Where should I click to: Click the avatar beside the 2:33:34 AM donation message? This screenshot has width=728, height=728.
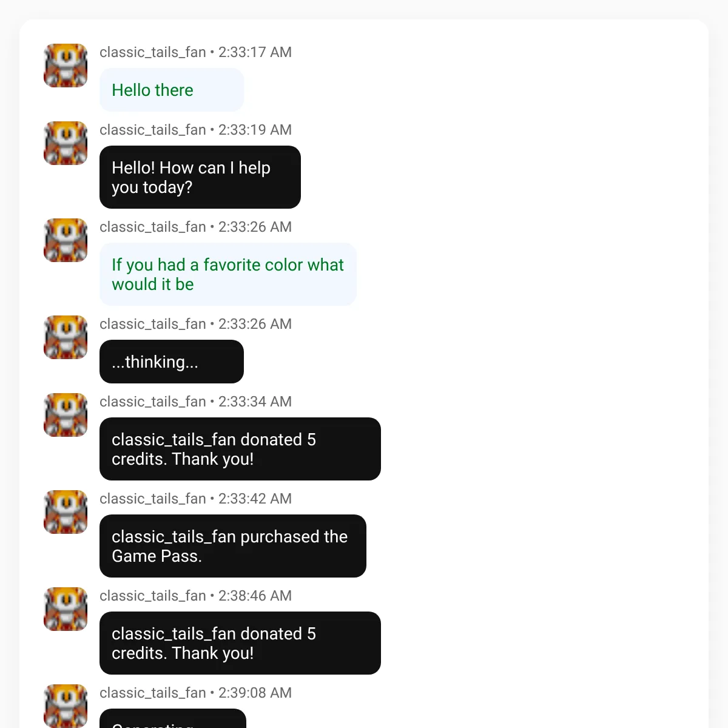coord(66,415)
